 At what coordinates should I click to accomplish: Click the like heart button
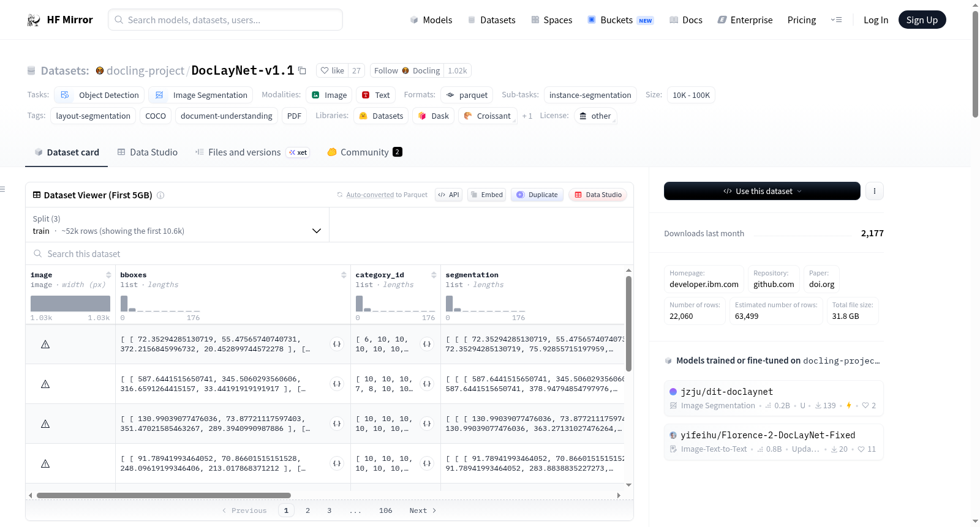333,70
